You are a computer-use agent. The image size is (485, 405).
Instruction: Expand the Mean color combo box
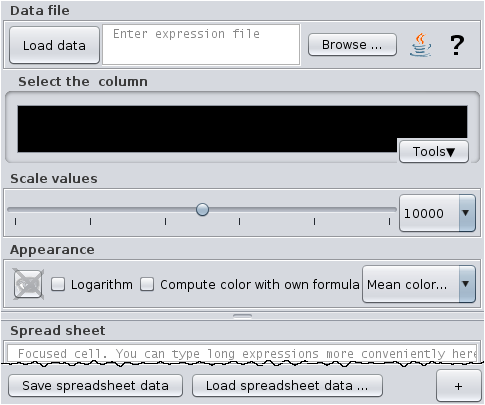(x=467, y=284)
